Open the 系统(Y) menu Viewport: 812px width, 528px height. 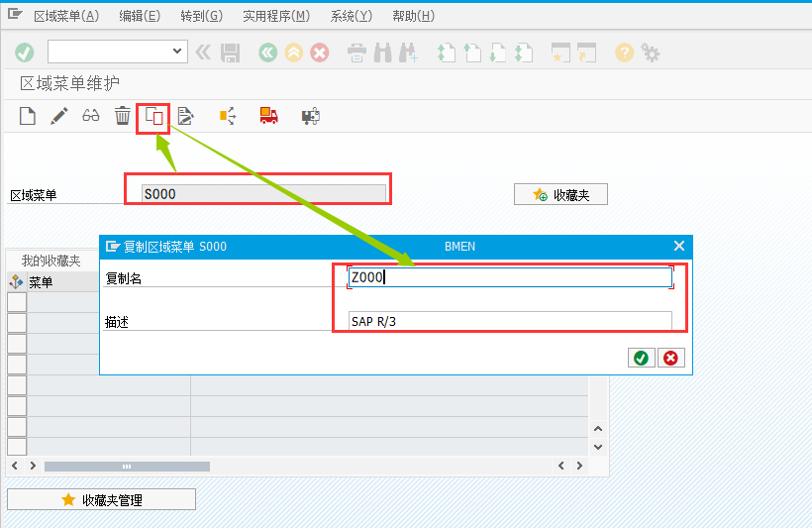[x=352, y=16]
